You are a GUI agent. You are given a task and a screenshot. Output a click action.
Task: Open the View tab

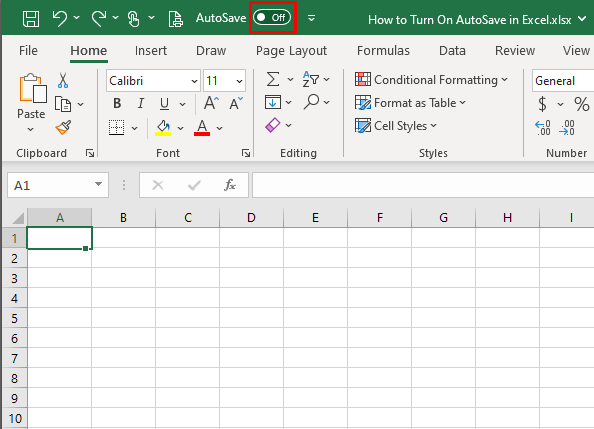tap(576, 50)
